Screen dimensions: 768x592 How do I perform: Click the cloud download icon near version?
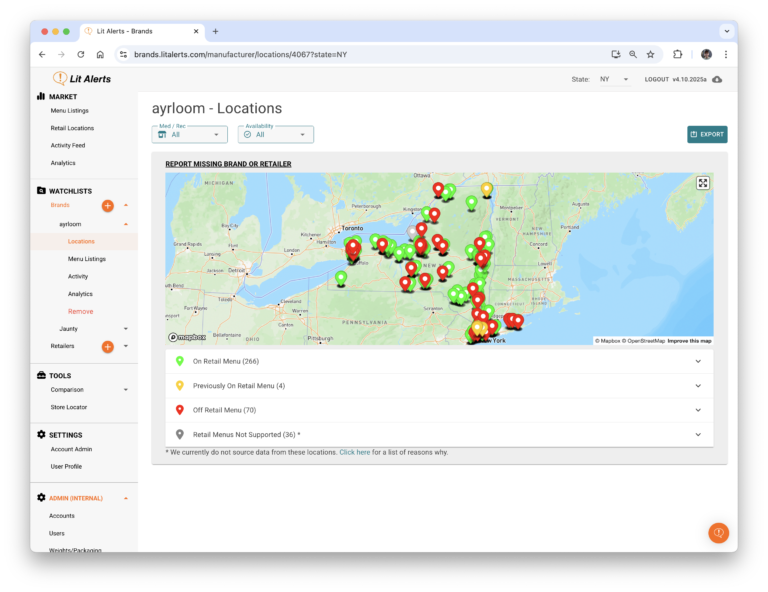717,79
